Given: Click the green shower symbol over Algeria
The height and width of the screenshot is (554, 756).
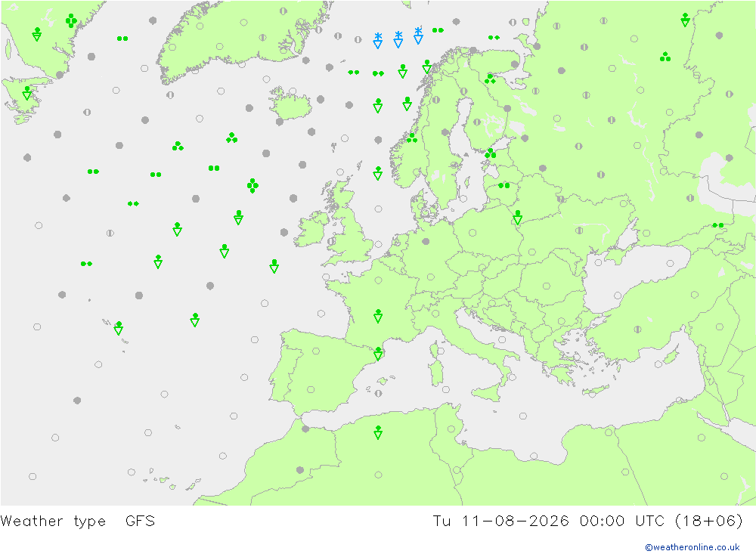Looking at the screenshot, I should pos(378,432).
